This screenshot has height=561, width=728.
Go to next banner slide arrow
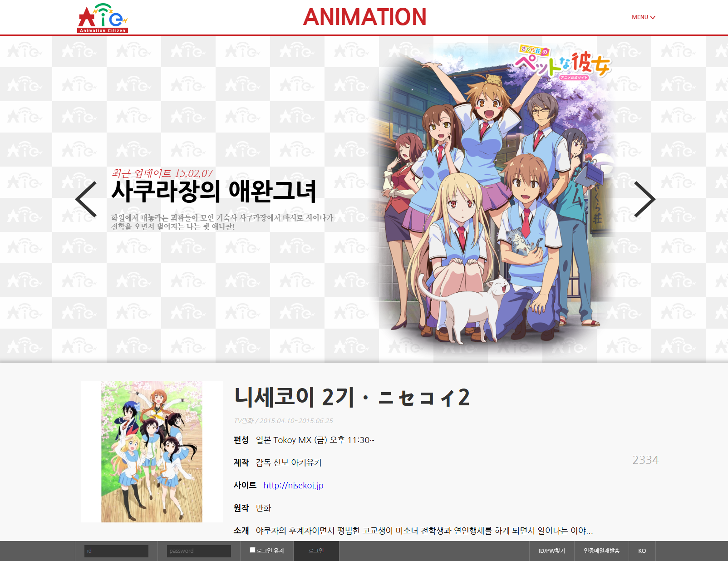pyautogui.click(x=644, y=199)
